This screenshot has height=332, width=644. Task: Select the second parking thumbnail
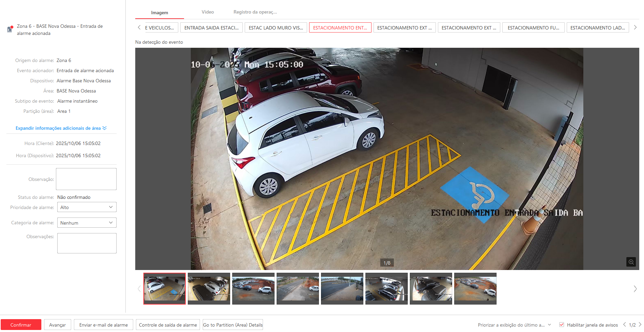click(x=209, y=289)
